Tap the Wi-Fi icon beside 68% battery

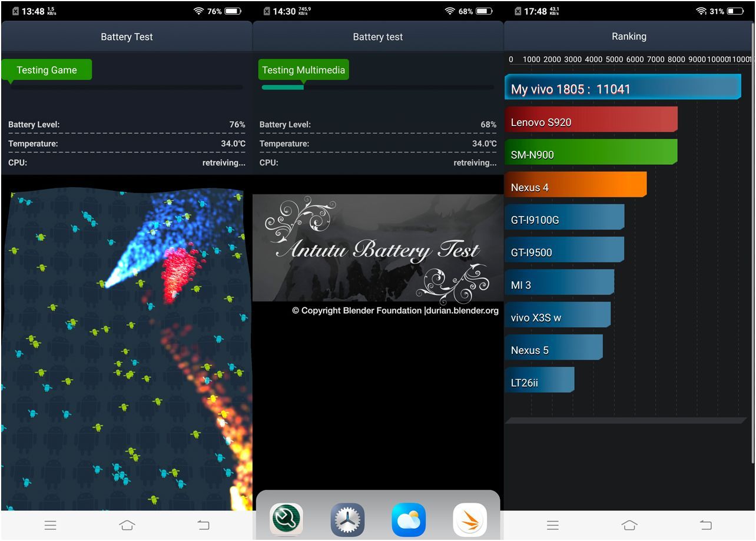pyautogui.click(x=450, y=11)
